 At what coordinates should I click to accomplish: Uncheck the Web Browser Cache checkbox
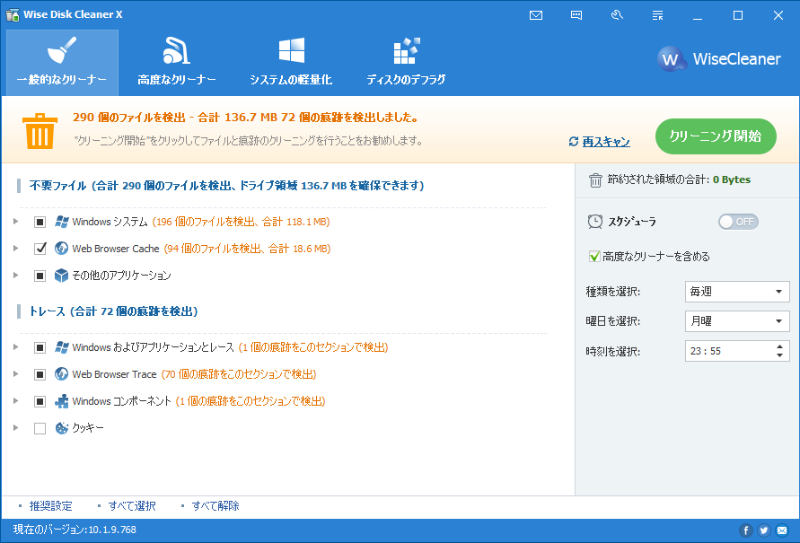point(40,248)
